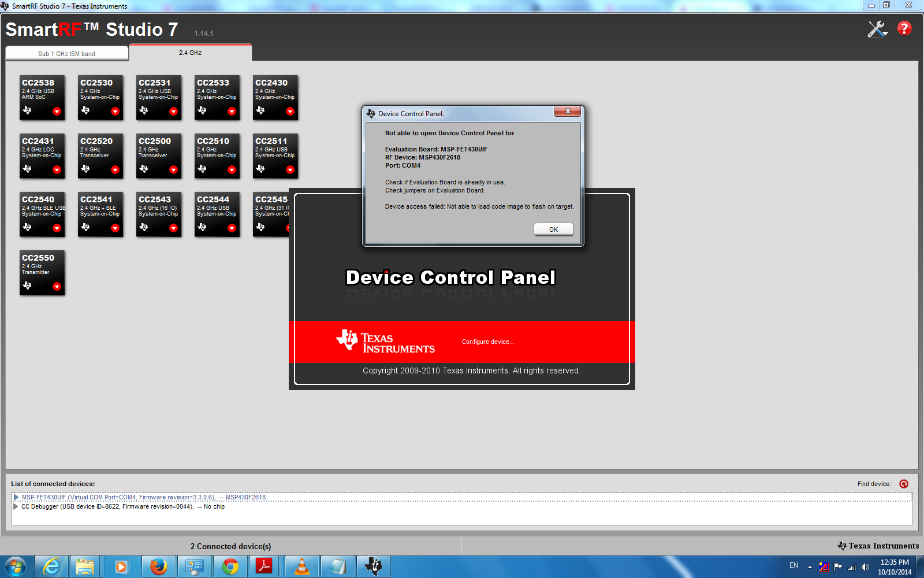Expand the red arrow on CC2538 tile
Screen dimensions: 924x578
pyautogui.click(x=57, y=112)
